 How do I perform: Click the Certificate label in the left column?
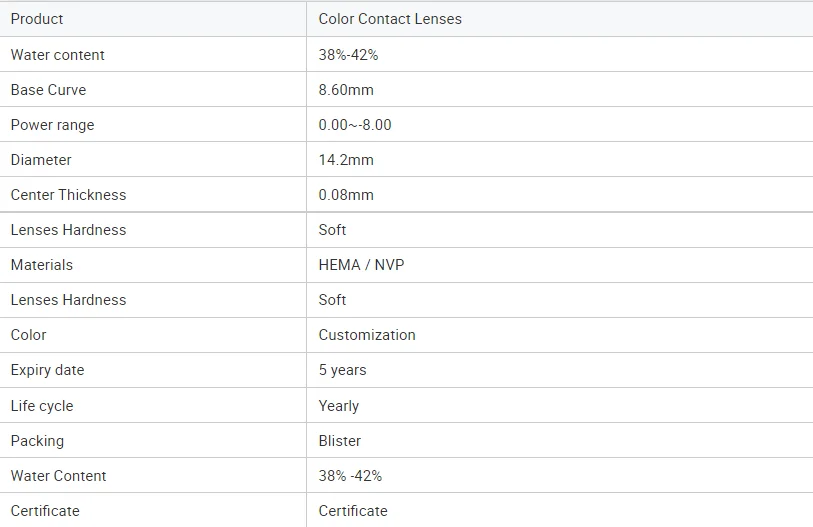point(45,511)
